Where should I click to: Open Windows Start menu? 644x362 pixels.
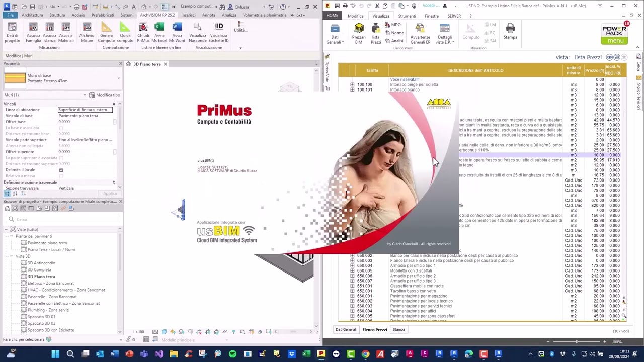55,354
